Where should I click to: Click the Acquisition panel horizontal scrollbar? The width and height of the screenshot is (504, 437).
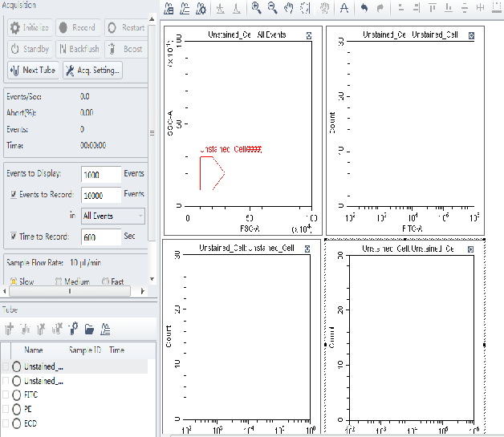tap(70, 292)
